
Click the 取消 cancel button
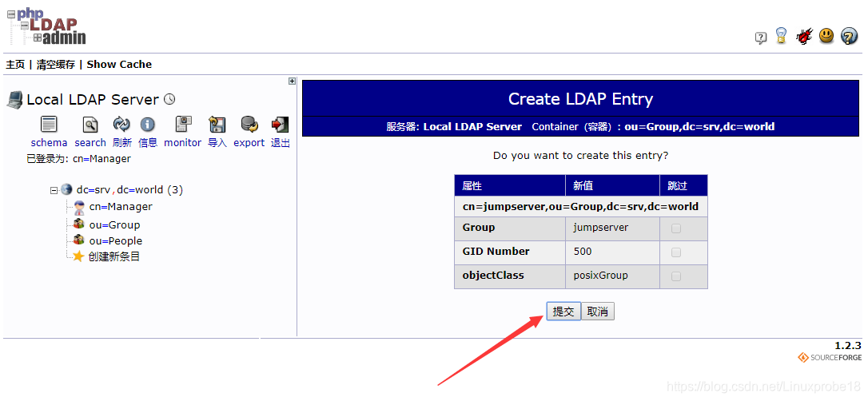(x=597, y=312)
